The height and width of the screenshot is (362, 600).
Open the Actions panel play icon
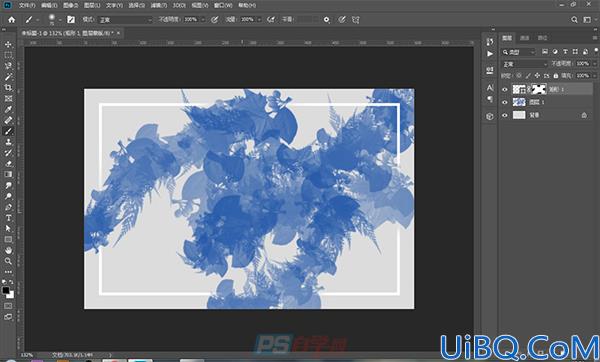pos(490,54)
